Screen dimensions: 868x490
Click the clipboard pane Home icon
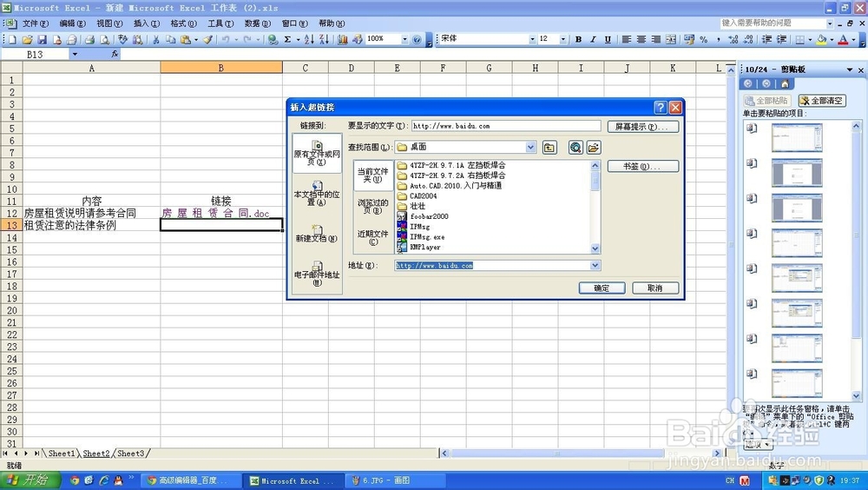pyautogui.click(x=785, y=83)
